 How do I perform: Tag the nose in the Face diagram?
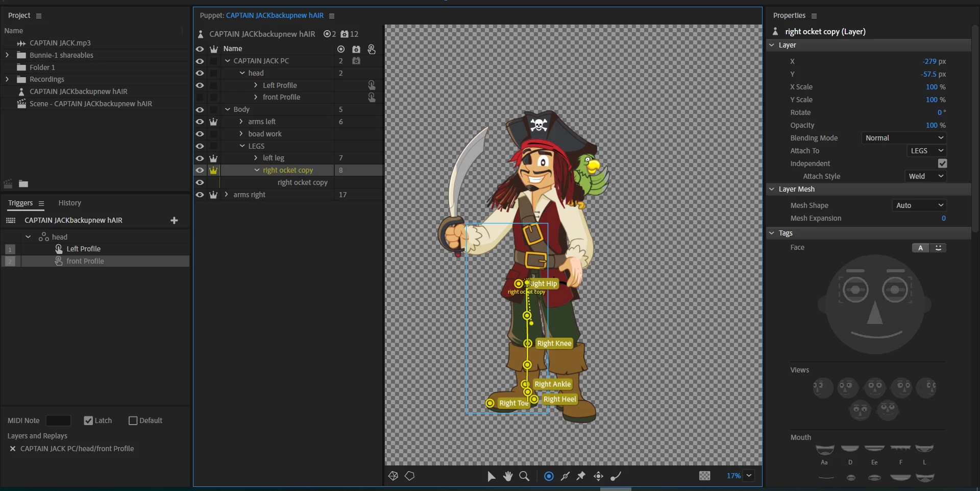(x=875, y=313)
